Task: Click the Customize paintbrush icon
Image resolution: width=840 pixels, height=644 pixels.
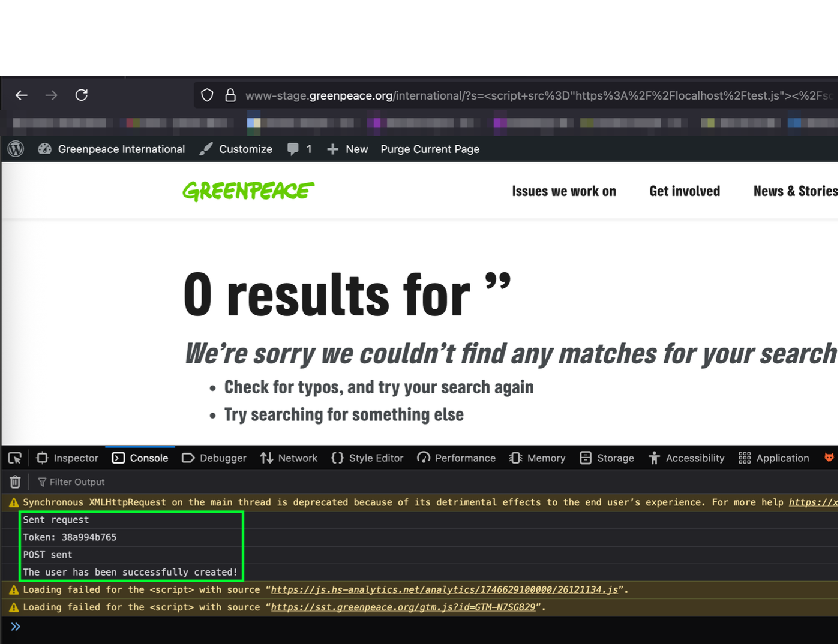Action: (206, 149)
